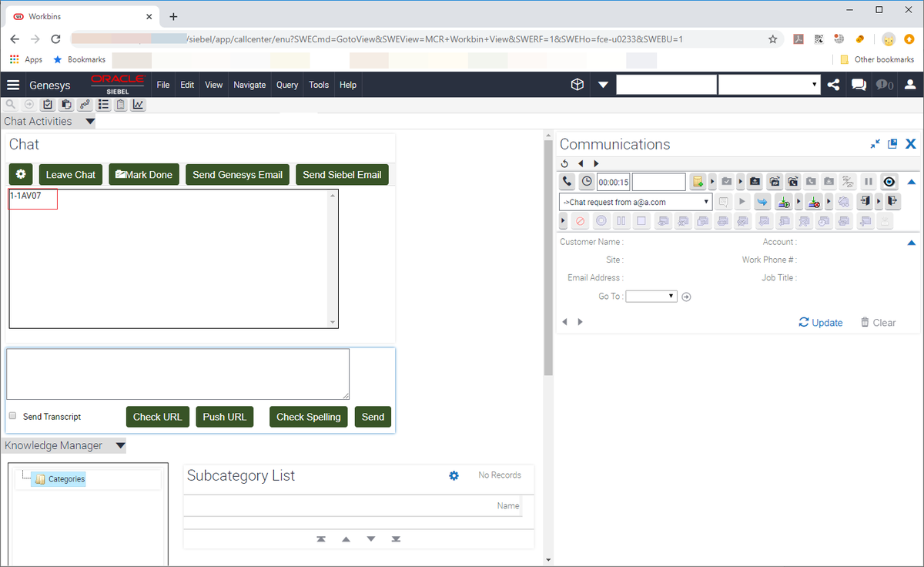Click the clock icon in Communications toolbar
The image size is (924, 567).
pyautogui.click(x=587, y=182)
